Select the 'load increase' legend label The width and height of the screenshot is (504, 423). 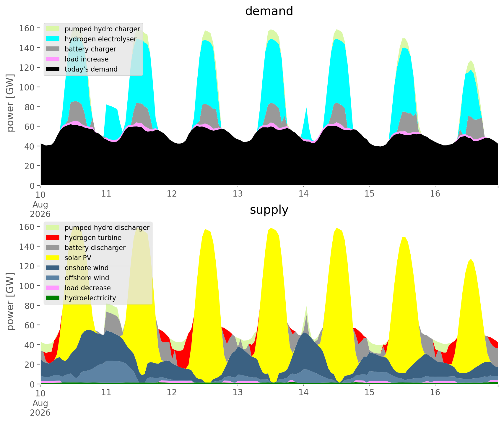[87, 59]
